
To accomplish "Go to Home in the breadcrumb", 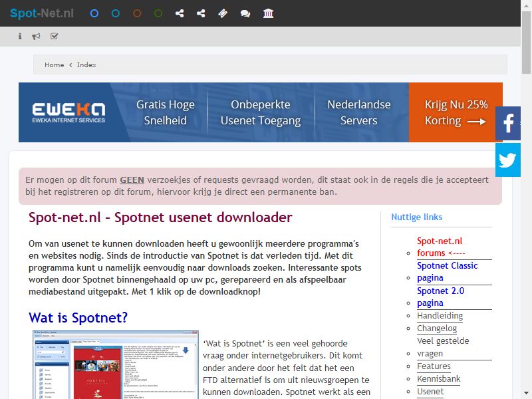I will 55,65.
